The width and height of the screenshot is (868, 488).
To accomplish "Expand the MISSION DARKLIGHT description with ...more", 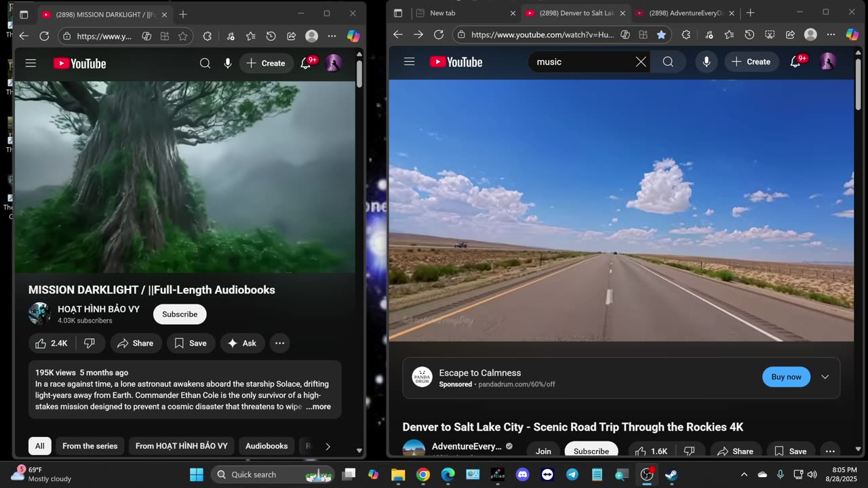I will (318, 407).
